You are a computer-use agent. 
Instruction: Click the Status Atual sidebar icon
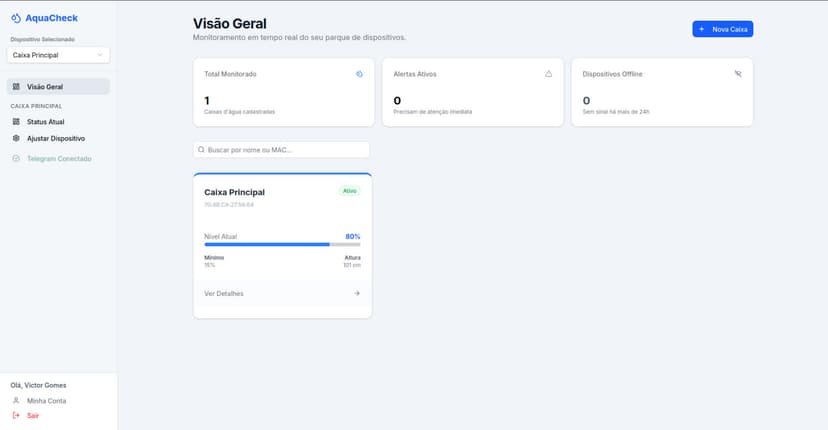click(16, 122)
